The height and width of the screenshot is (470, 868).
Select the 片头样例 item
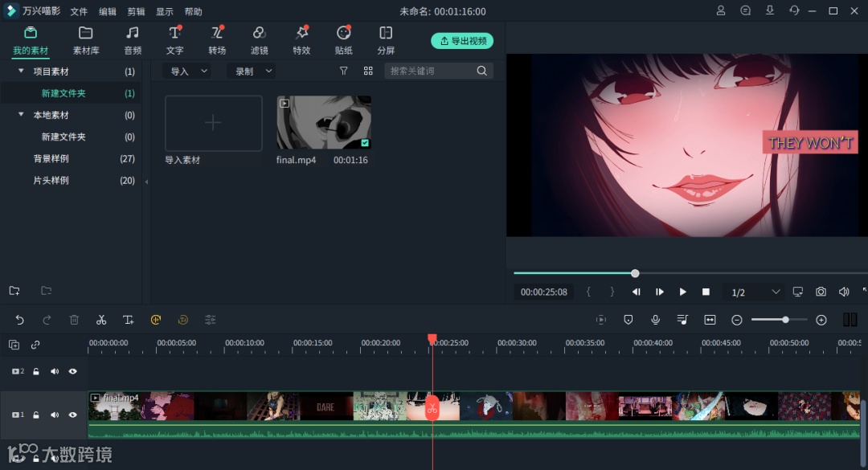pos(51,181)
